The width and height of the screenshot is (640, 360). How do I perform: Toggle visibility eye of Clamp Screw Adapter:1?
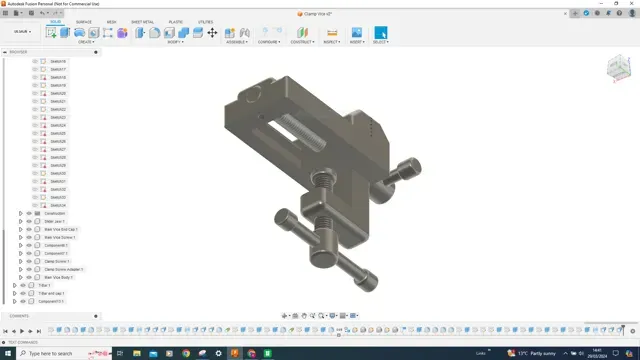click(x=29, y=269)
